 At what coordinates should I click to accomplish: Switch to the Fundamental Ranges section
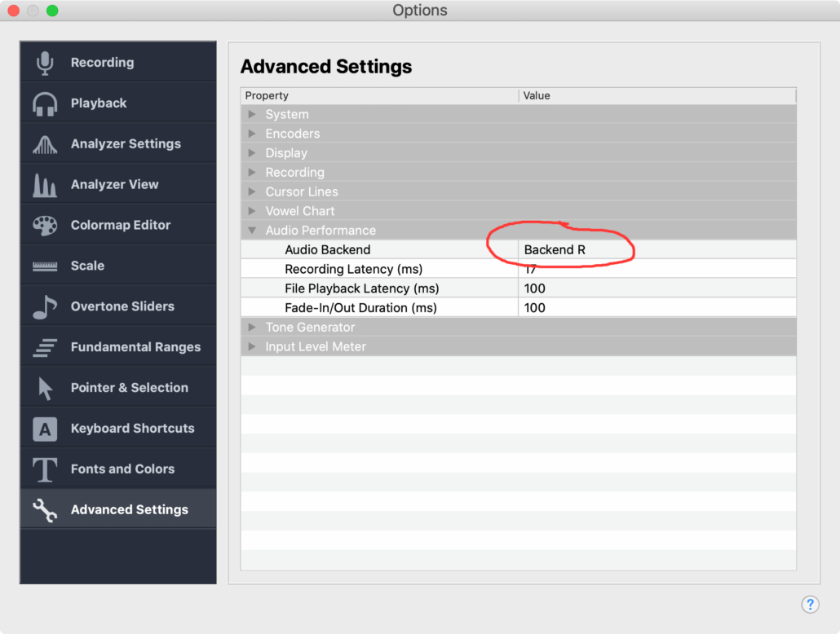[x=44, y=346]
